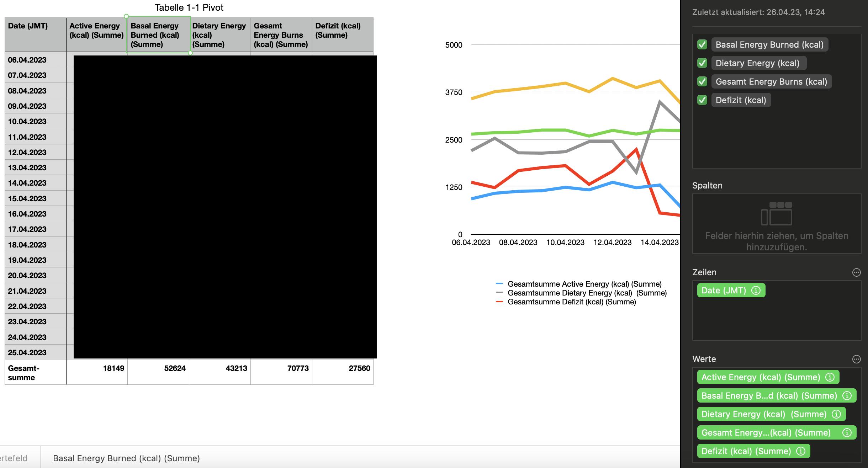868x468 pixels.
Task: Open info for Active Energy (kcal) (Summe)
Action: (830, 377)
